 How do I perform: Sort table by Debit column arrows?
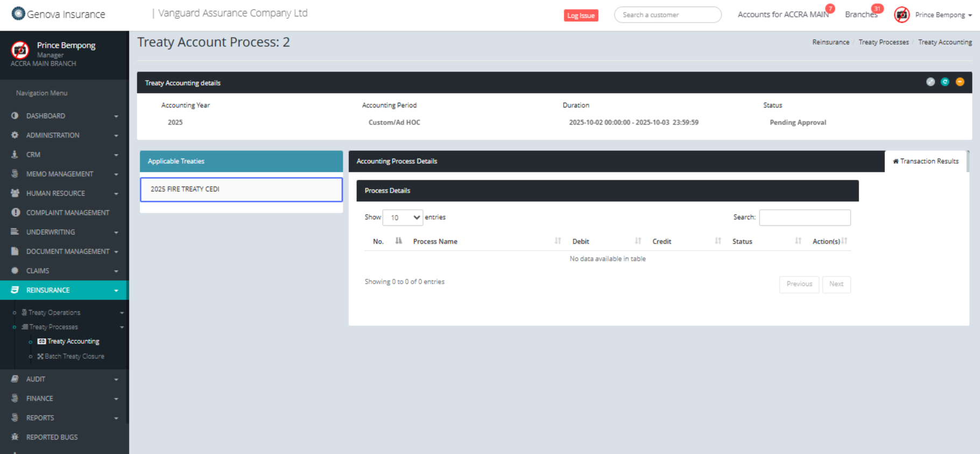[638, 241]
